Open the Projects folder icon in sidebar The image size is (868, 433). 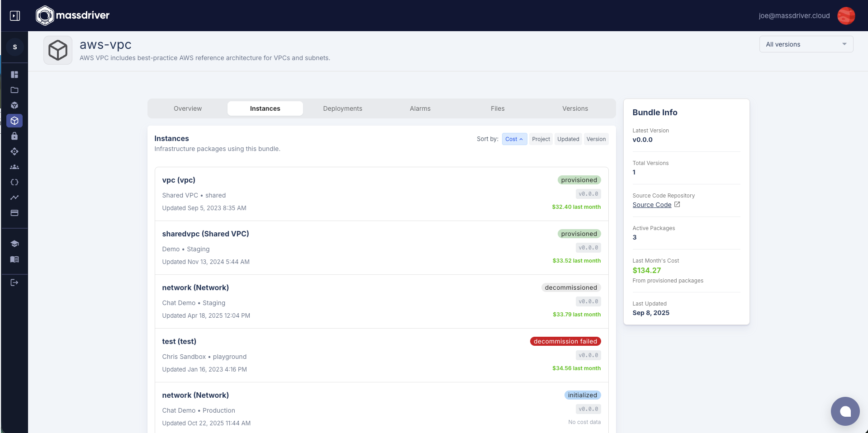click(14, 90)
